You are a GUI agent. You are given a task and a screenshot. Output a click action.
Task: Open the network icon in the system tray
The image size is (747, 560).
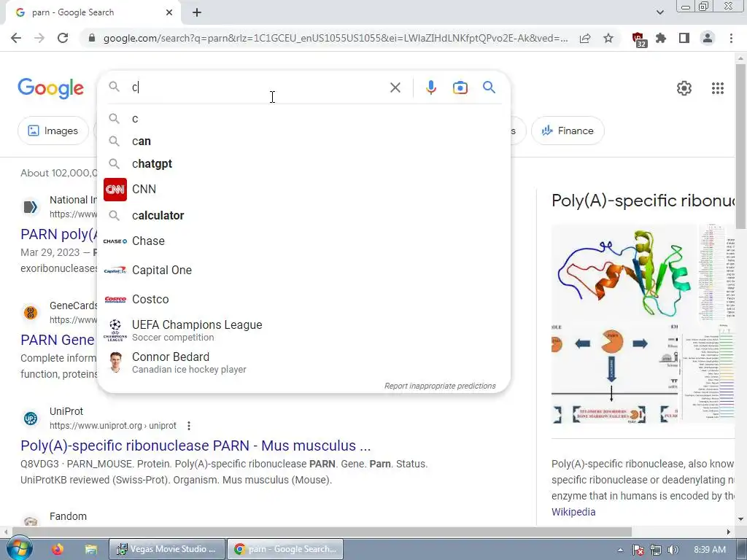coord(656,550)
